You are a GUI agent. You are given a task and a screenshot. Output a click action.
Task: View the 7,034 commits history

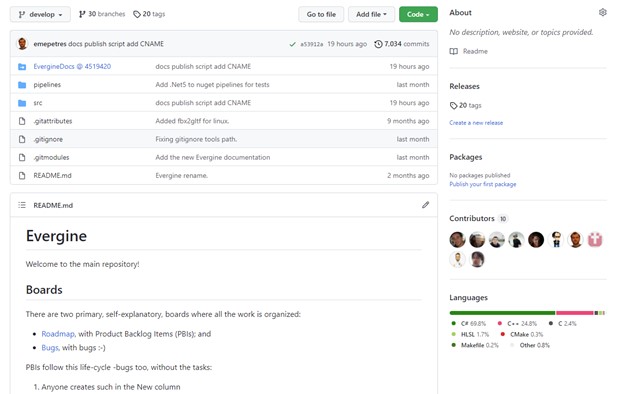pos(402,44)
